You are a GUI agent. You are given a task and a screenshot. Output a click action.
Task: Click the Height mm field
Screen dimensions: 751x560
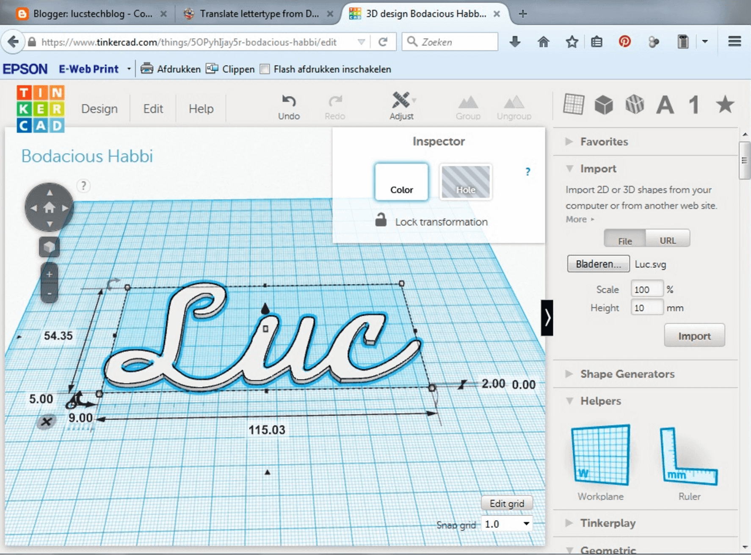point(646,307)
